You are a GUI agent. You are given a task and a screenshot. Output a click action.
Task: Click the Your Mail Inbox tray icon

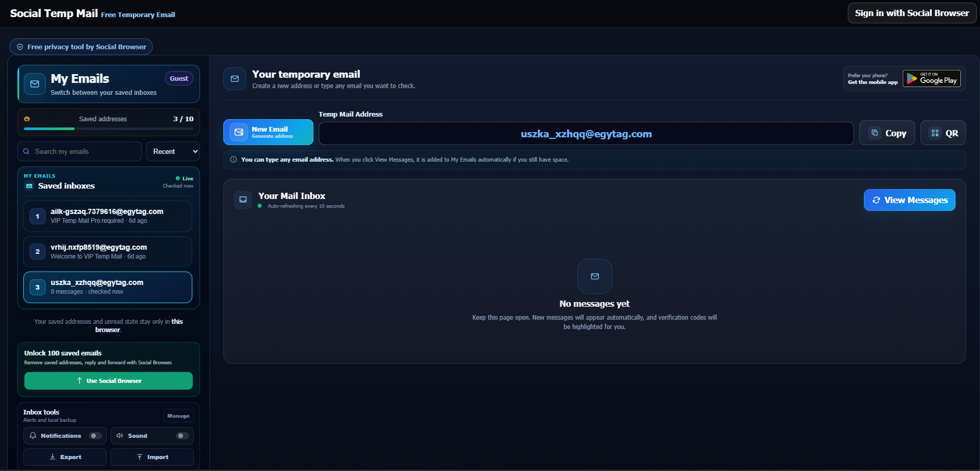coord(243,199)
